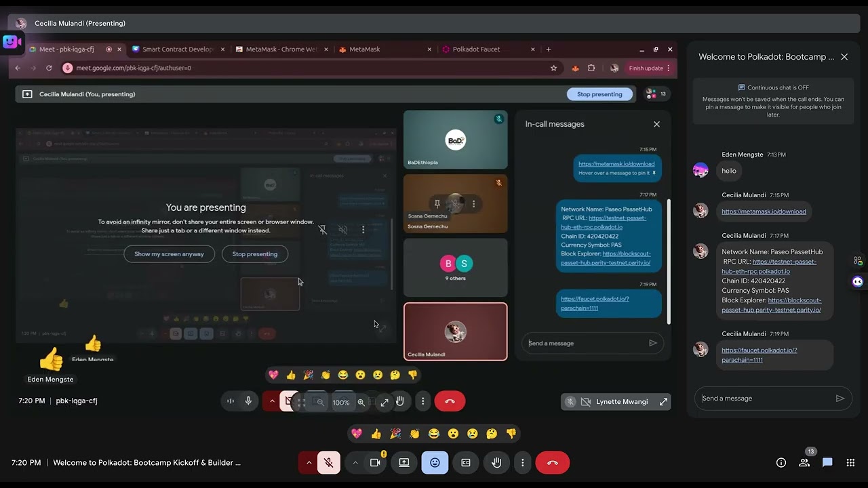Open the activities grid icon
This screenshot has height=488, width=868.
(850, 463)
